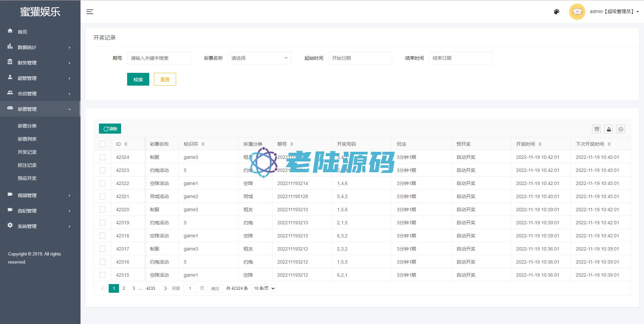Viewport: 644px width, 324px height.
Task: Open the 投注记录 submenu item
Action: [x=27, y=165]
